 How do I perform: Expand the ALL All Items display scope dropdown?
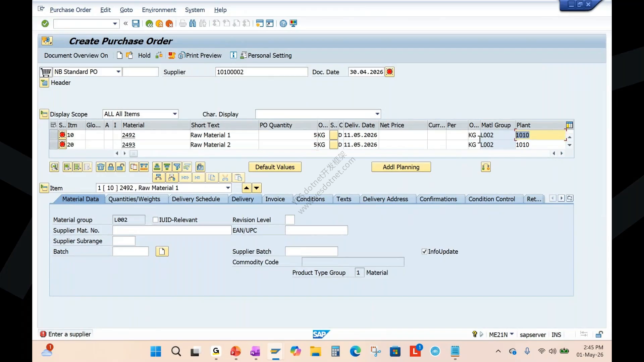pyautogui.click(x=175, y=114)
